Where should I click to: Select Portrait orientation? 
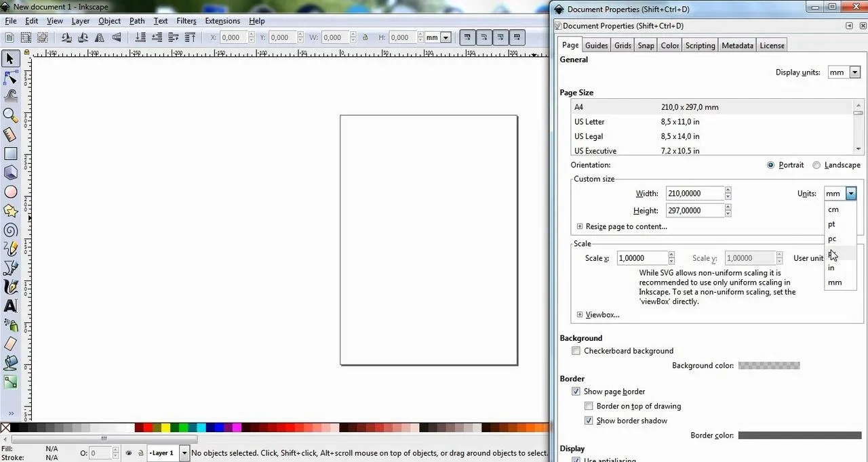click(770, 165)
